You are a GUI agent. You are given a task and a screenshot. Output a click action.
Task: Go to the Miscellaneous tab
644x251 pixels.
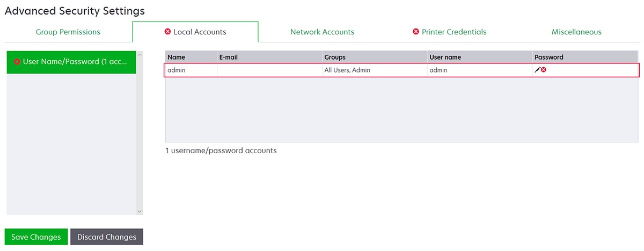[576, 32]
